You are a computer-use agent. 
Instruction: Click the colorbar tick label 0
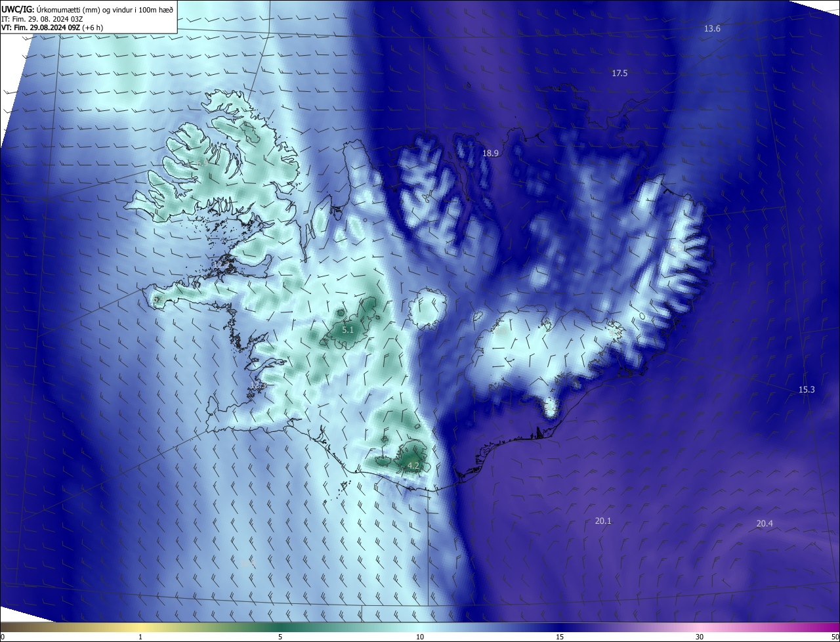coord(2,637)
